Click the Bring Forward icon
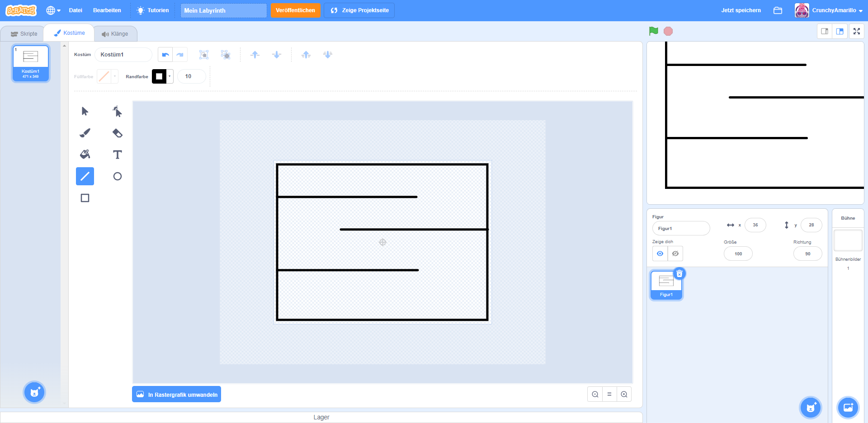Viewport: 868px width, 423px height. (x=255, y=55)
